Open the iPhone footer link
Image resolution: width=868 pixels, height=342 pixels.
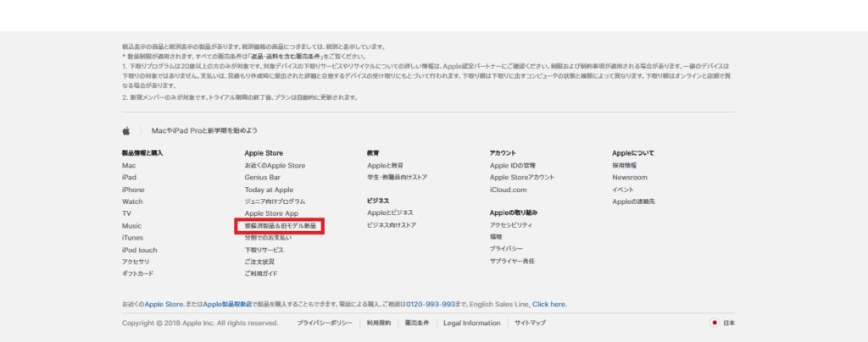pyautogui.click(x=133, y=190)
